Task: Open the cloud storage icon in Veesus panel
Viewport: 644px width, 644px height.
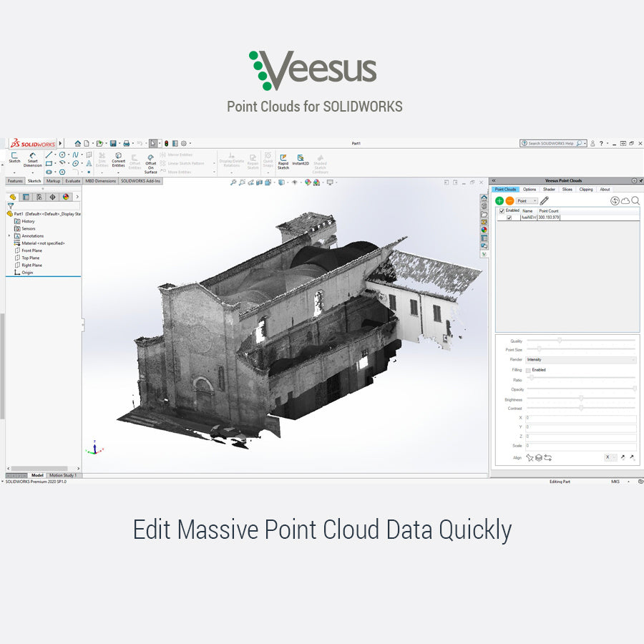Action: pos(625,200)
